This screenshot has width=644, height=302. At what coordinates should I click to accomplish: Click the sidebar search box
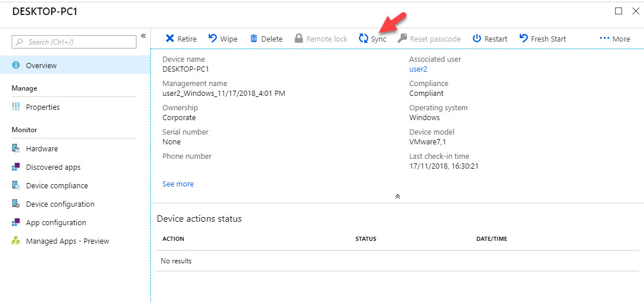74,42
